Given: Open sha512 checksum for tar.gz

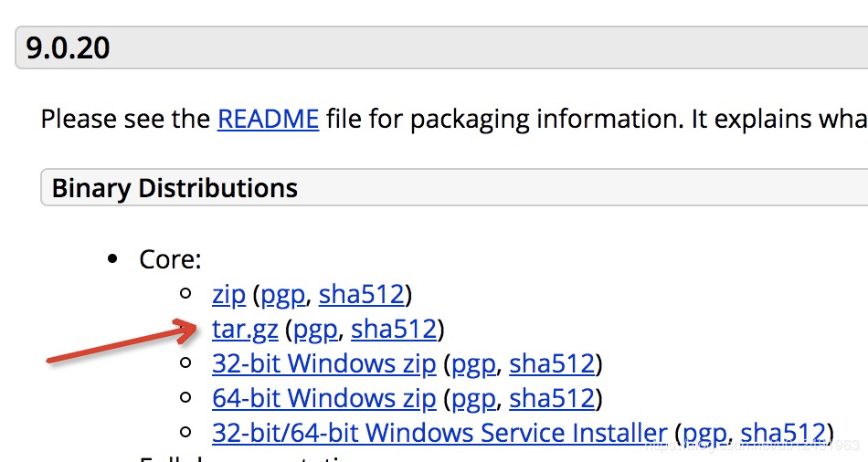Looking at the screenshot, I should point(394,329).
